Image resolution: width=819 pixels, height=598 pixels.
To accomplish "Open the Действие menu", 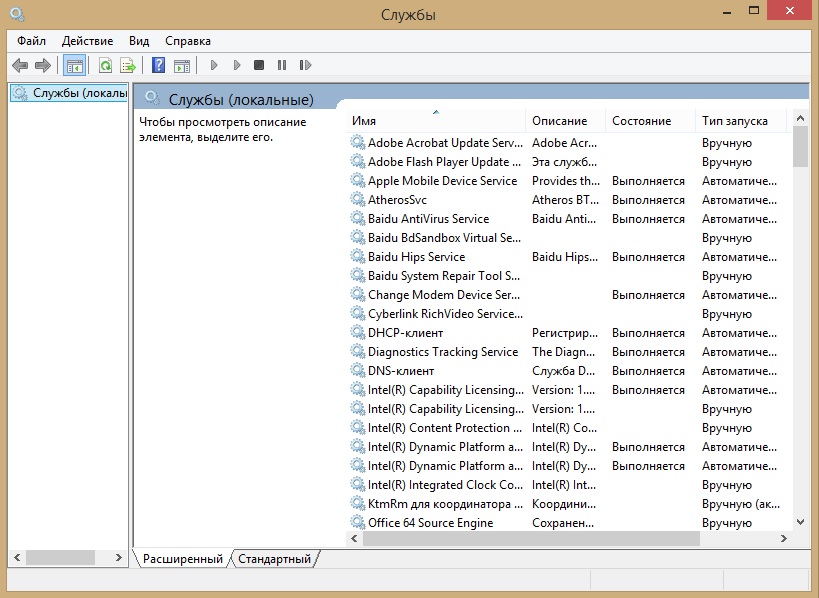I will 87,41.
